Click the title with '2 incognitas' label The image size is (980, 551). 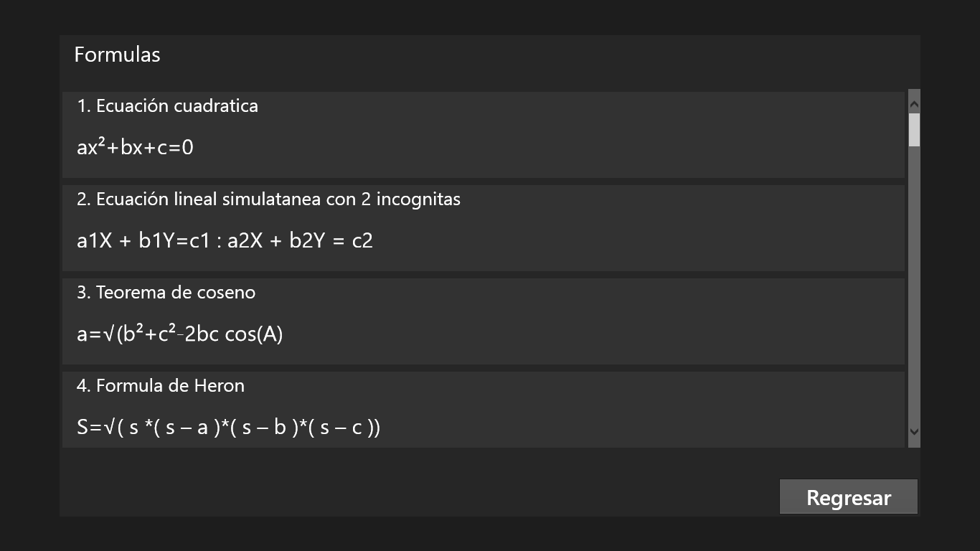click(268, 199)
